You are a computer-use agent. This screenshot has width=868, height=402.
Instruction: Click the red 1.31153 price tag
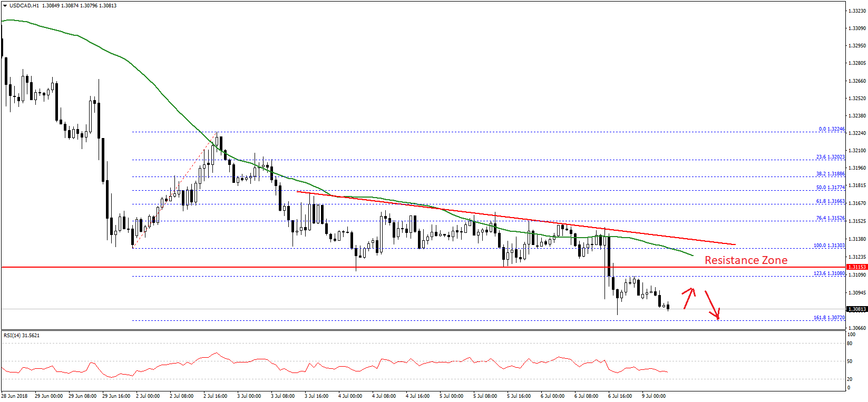tap(857, 267)
